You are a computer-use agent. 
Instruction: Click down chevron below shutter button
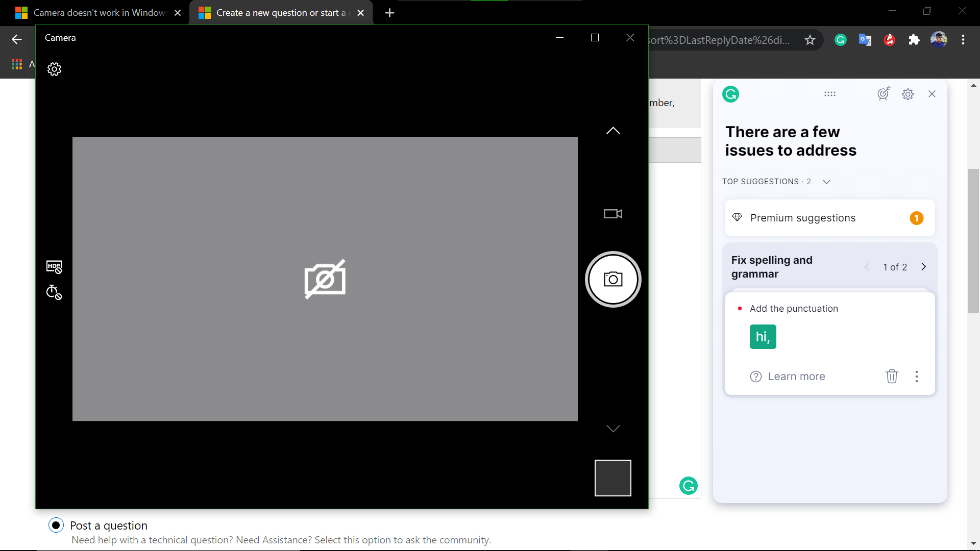(612, 429)
